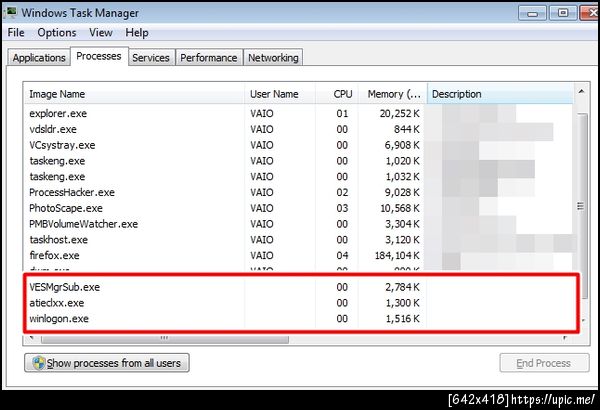Switch to the Services tab
Viewport: 600px width, 410px height.
point(151,58)
